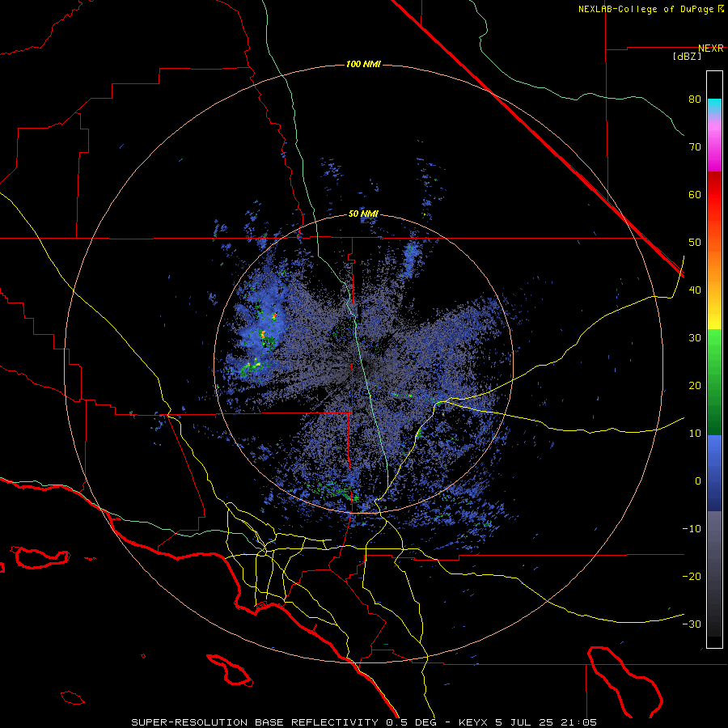Click the 80 value on the dBZ scale

coord(695,99)
